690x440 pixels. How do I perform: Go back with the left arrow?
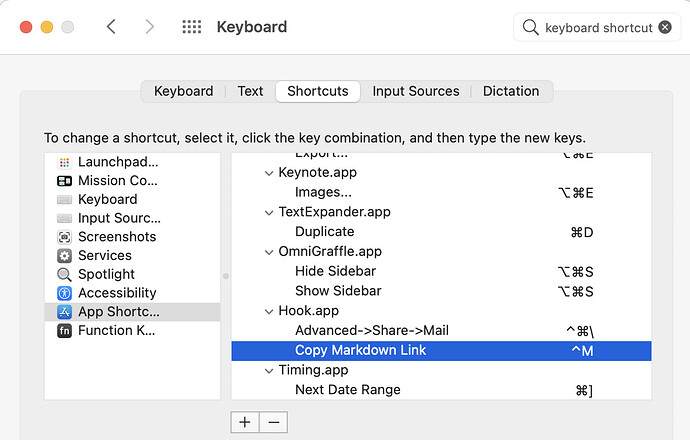point(111,27)
